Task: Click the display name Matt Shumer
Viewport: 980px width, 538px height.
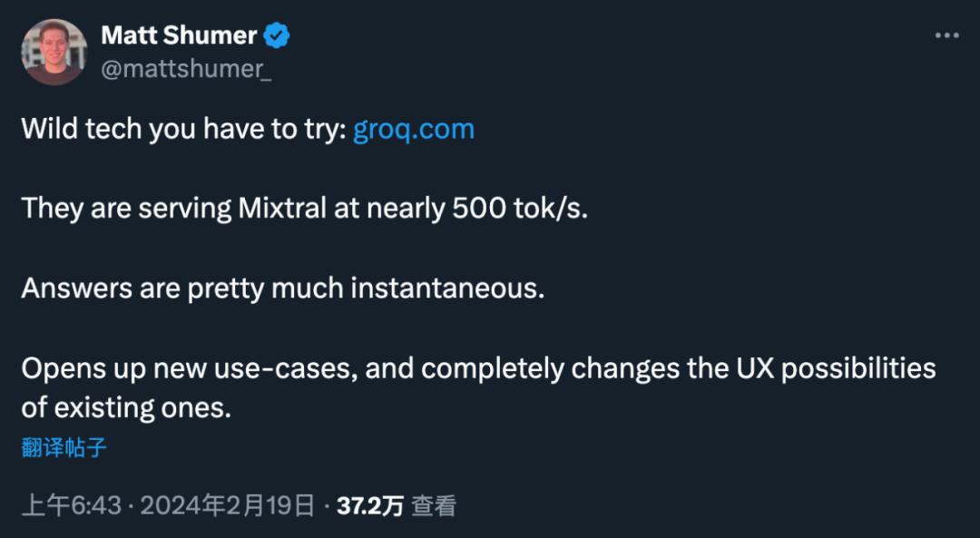Action: coord(179,35)
